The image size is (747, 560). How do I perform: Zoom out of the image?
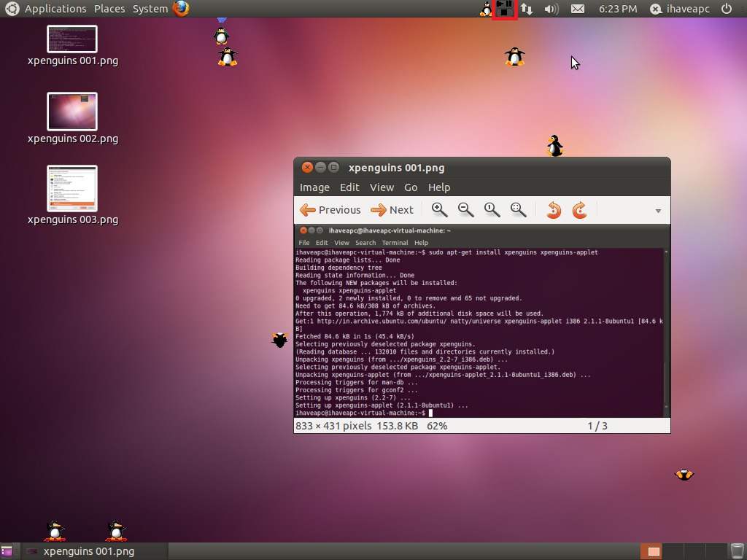pos(465,209)
